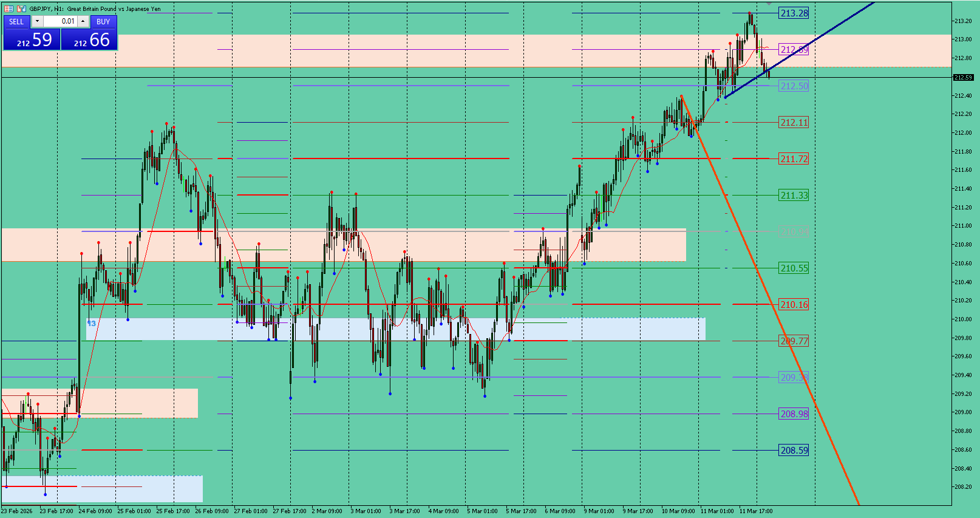980x518 pixels.
Task: Click the '23 Feb 2026' date on time axis
Action: [17, 511]
